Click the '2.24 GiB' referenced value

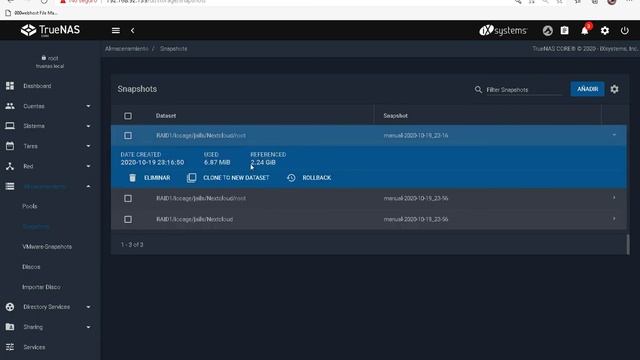[263, 162]
